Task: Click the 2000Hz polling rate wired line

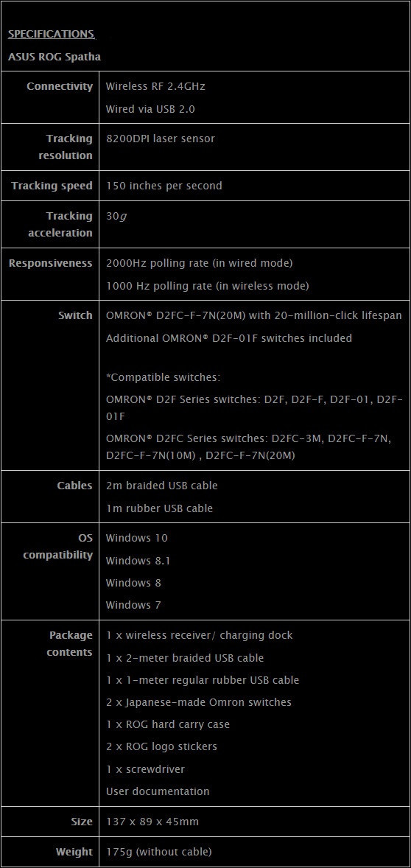Action: tap(199, 263)
